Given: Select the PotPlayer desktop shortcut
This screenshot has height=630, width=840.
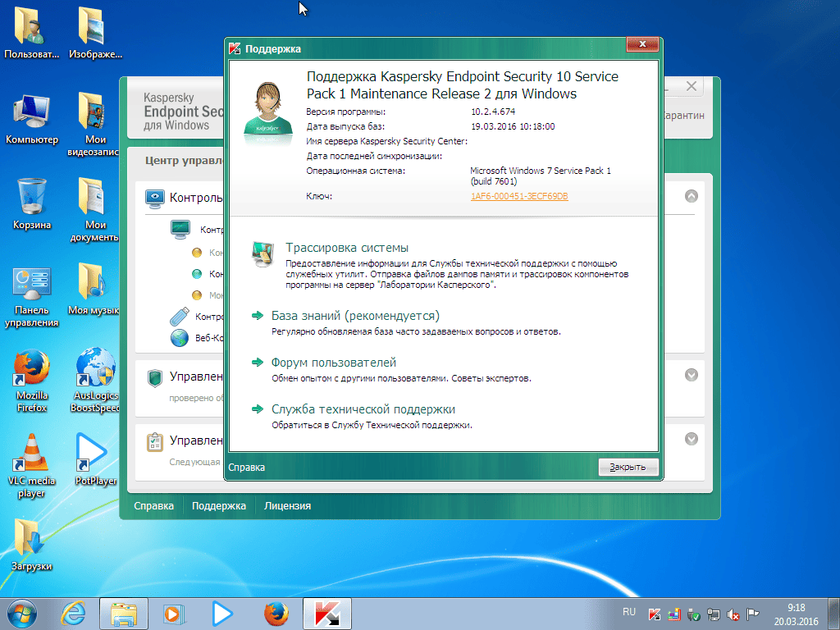Looking at the screenshot, I should point(95,459).
